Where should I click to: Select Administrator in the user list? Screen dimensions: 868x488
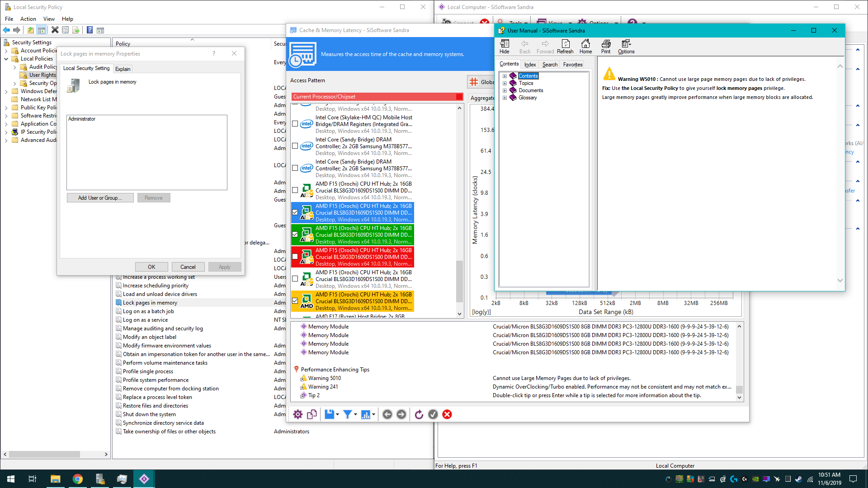(82, 119)
